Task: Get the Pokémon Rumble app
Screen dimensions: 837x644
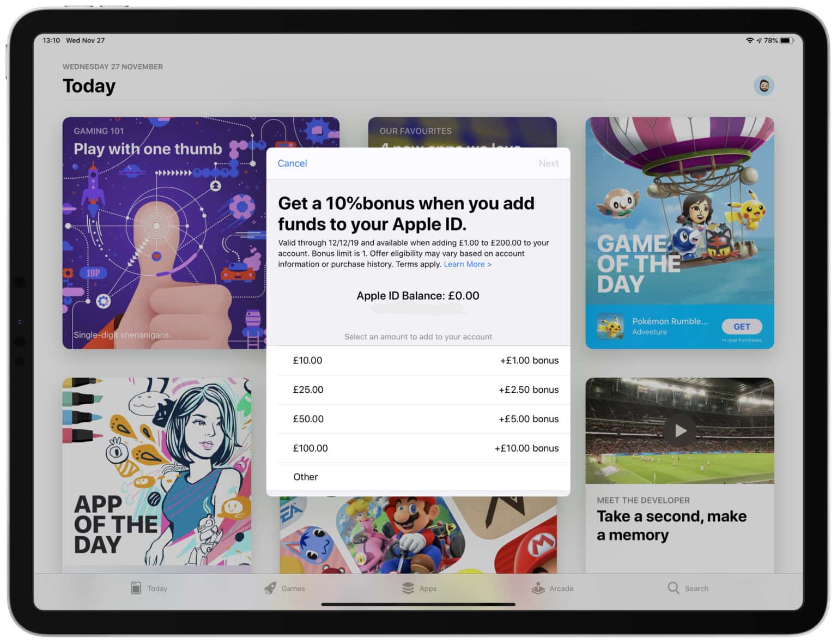Action: coord(741,326)
